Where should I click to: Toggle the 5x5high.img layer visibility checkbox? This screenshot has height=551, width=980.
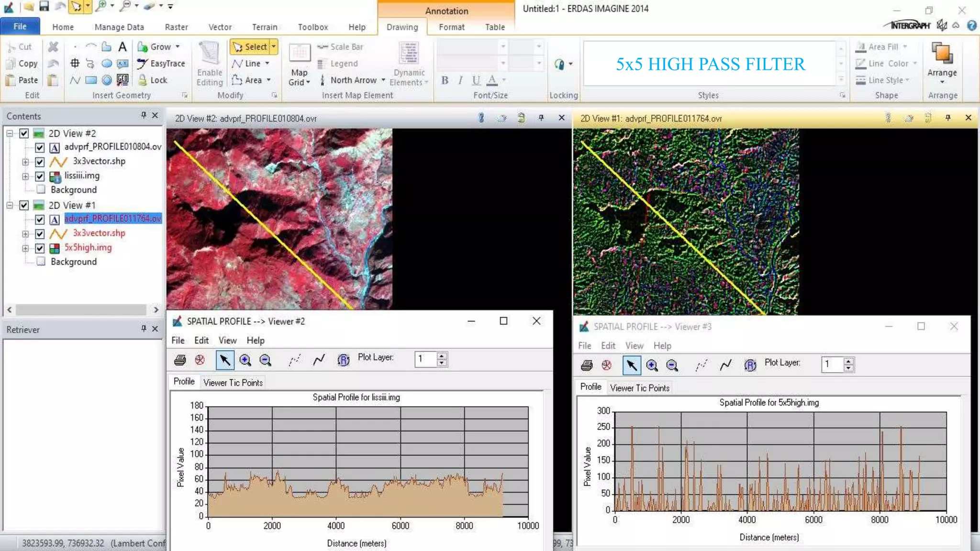pyautogui.click(x=40, y=248)
